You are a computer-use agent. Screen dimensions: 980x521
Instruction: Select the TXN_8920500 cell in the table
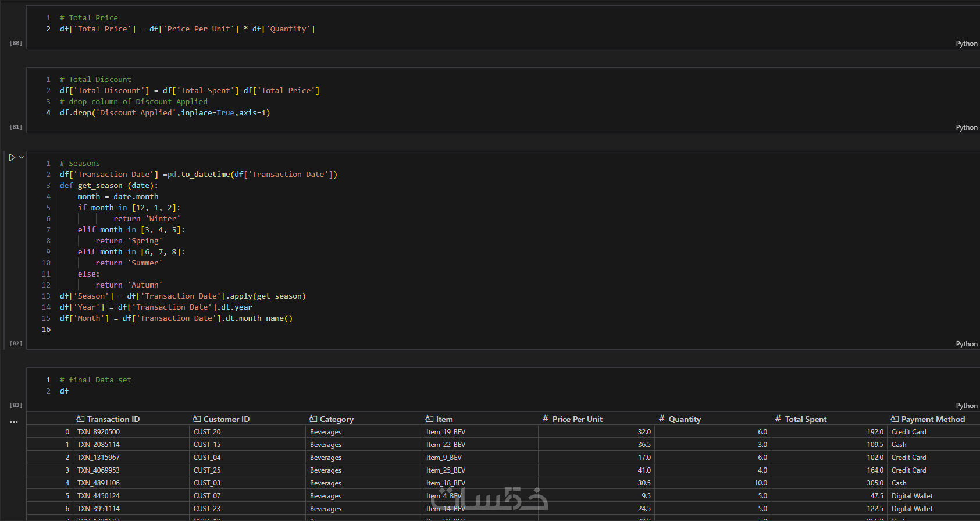coord(99,432)
